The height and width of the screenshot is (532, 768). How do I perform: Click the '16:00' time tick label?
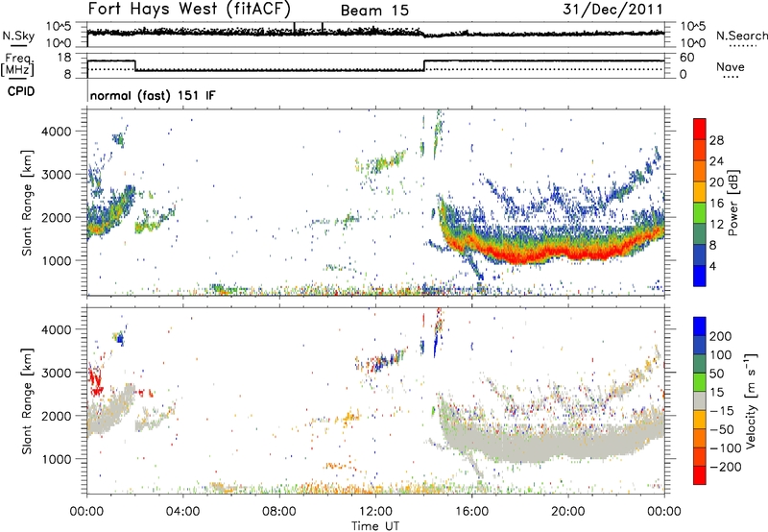click(471, 512)
